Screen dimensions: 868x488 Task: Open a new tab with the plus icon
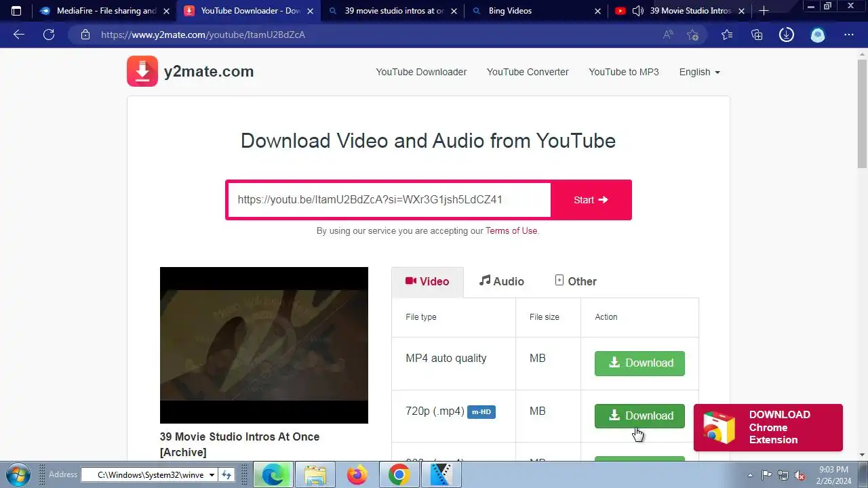(x=764, y=11)
